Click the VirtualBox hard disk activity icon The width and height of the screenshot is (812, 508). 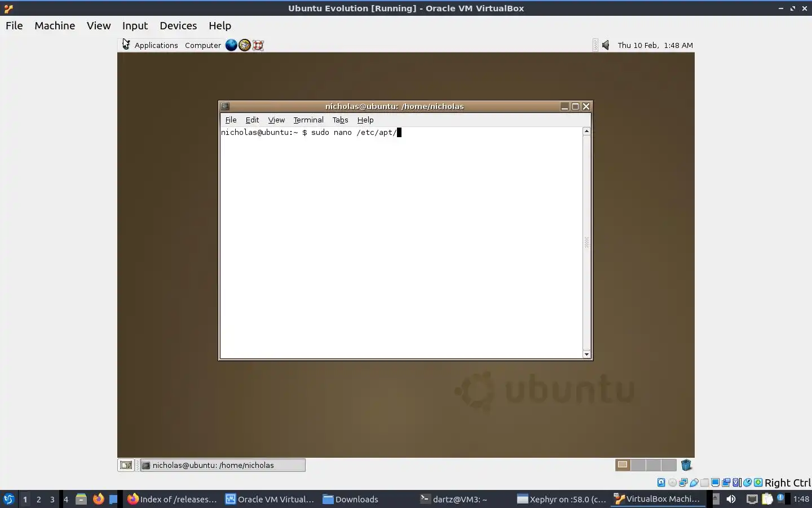pyautogui.click(x=661, y=483)
